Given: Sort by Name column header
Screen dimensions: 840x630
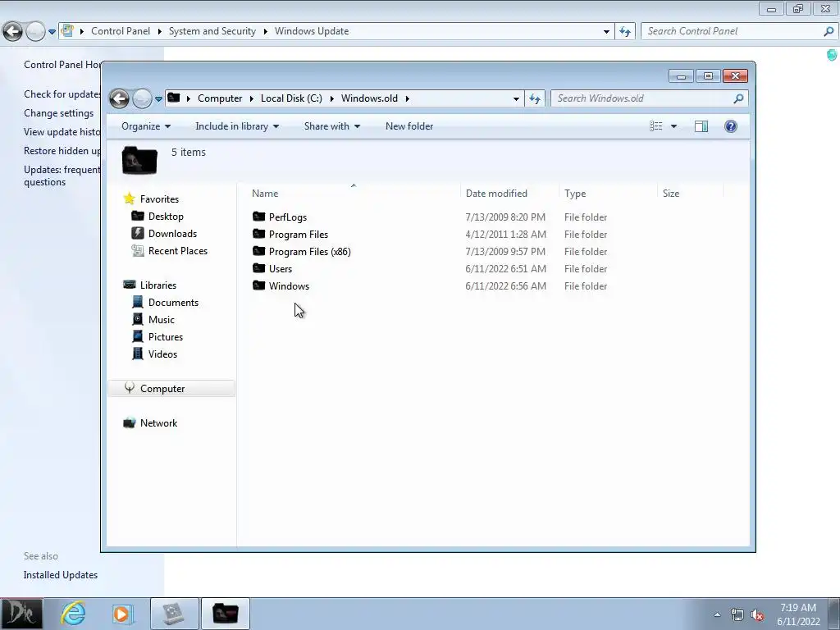Looking at the screenshot, I should [265, 194].
